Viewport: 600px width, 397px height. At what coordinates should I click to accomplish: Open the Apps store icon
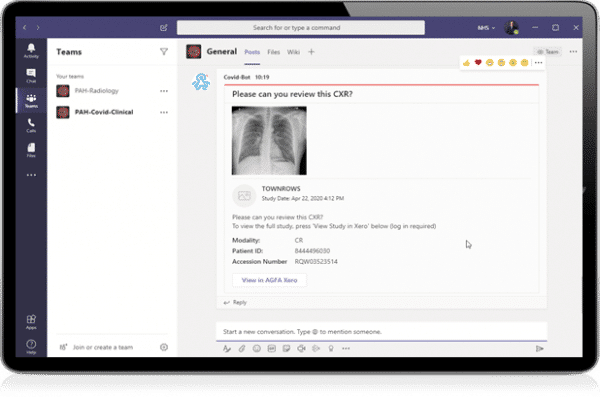[31, 322]
